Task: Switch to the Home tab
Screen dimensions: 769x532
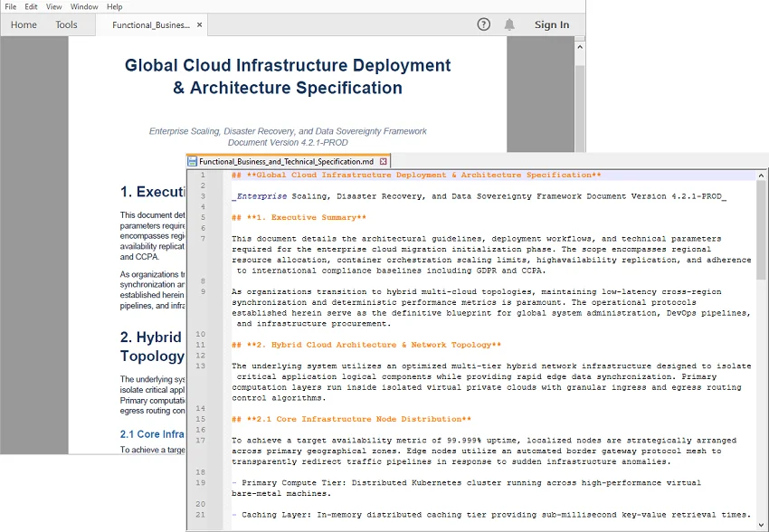Action: pos(24,24)
